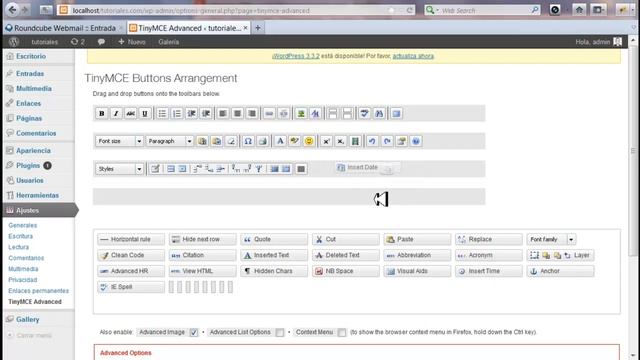Click the black square button in third toolbar

pyautogui.click(x=301, y=169)
